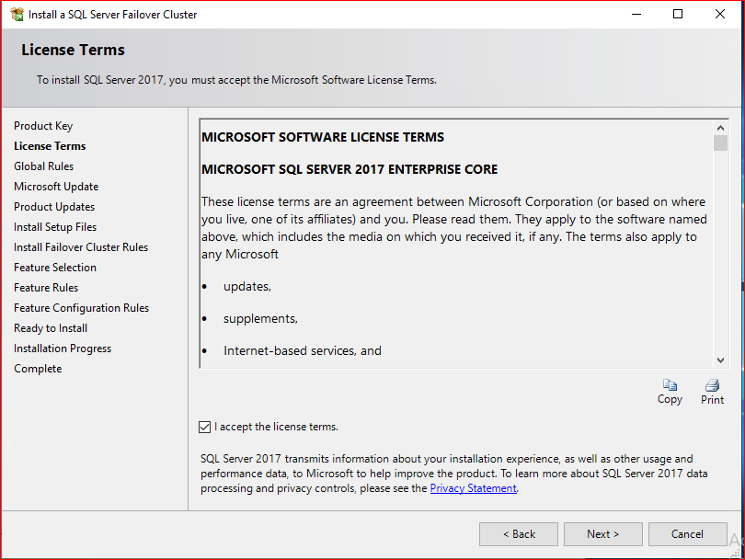Click the SQL Server setup title bar icon
The image size is (745, 560).
17,14
